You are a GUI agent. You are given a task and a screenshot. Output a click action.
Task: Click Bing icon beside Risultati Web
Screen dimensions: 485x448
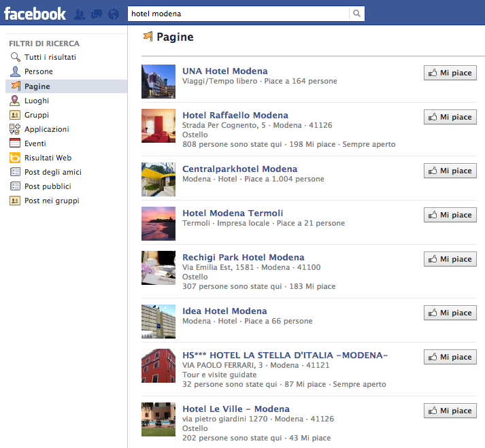pos(15,158)
